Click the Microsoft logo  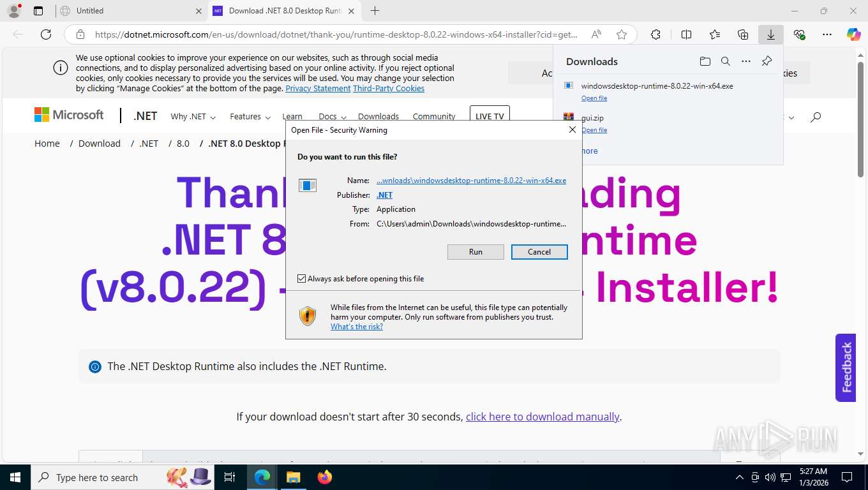pos(69,115)
